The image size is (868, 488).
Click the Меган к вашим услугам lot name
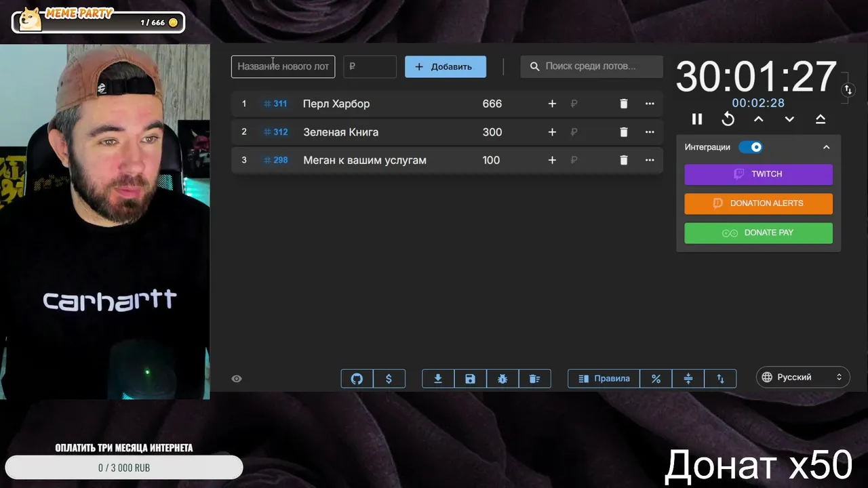[365, 160]
